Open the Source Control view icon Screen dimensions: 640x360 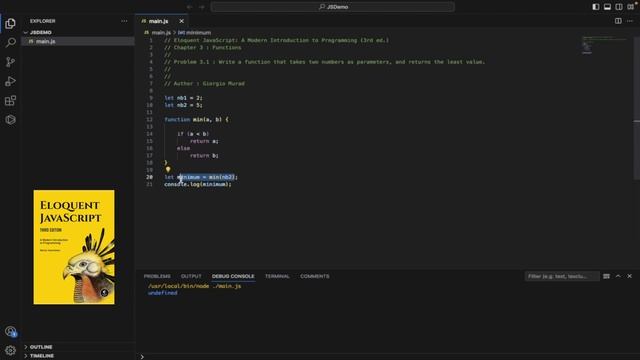10,62
